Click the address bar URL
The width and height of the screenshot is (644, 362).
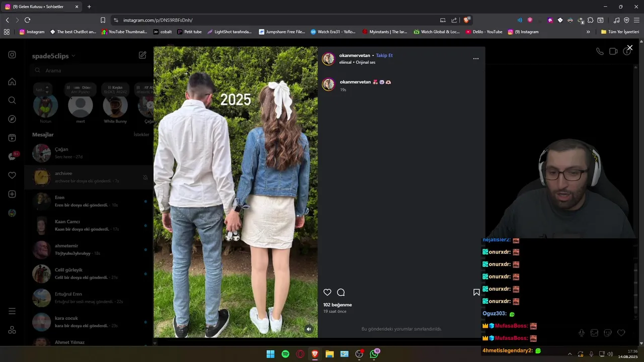(158, 20)
